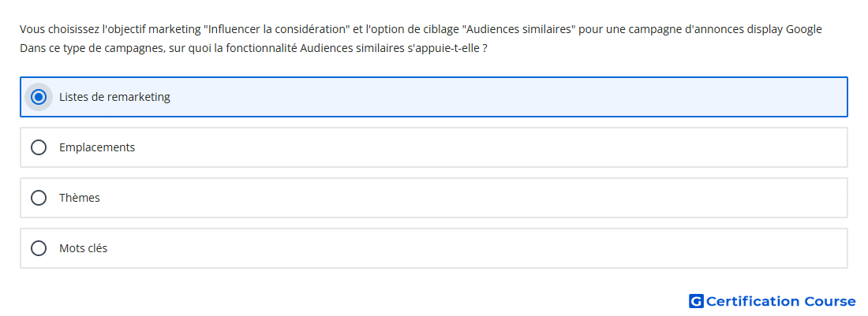Select the Listes de remarketing radio button

pyautogui.click(x=39, y=97)
